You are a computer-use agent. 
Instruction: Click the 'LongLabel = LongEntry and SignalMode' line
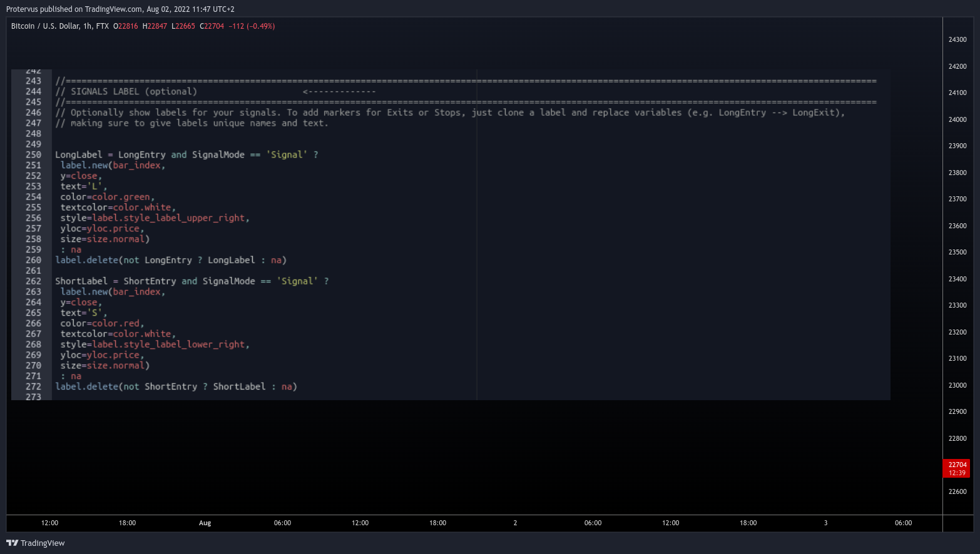coord(186,154)
